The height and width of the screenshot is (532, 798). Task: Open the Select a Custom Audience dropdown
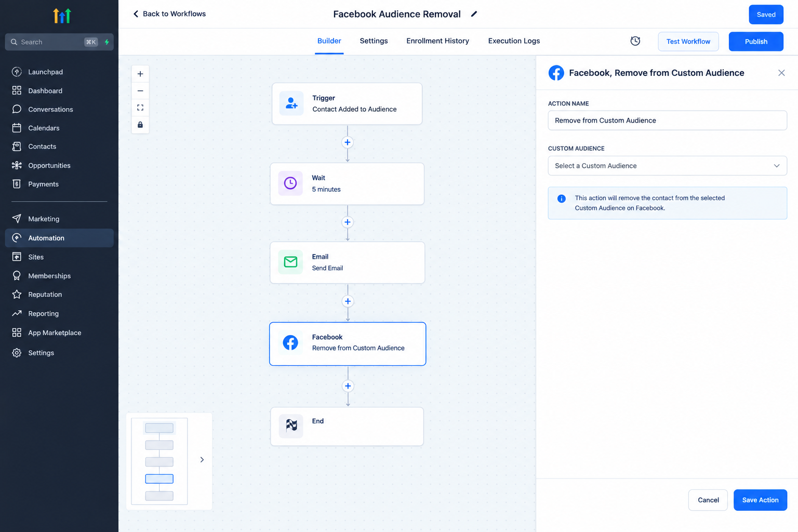[668, 166]
